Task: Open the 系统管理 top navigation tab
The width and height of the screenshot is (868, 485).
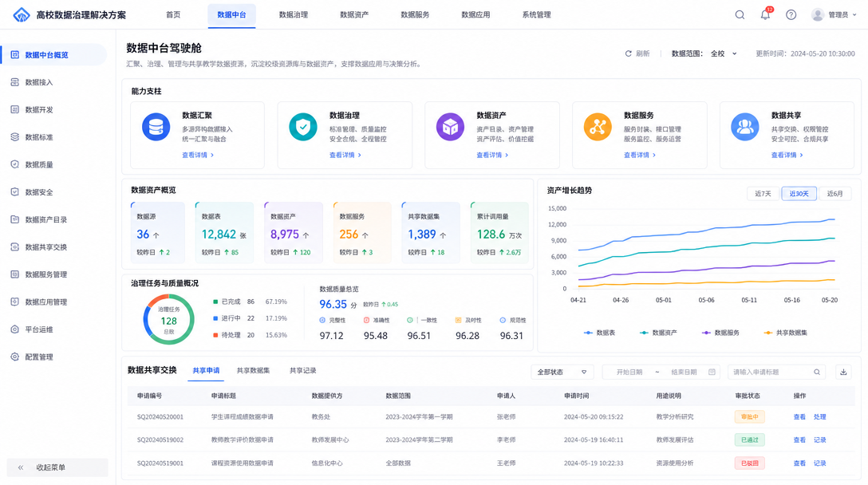Action: point(536,15)
